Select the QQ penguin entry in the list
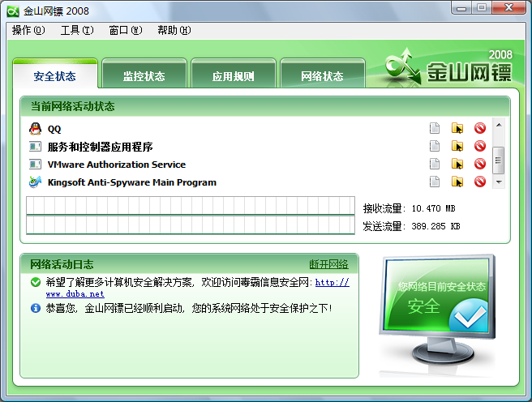Viewport: 532px width, 402px height. 54,129
